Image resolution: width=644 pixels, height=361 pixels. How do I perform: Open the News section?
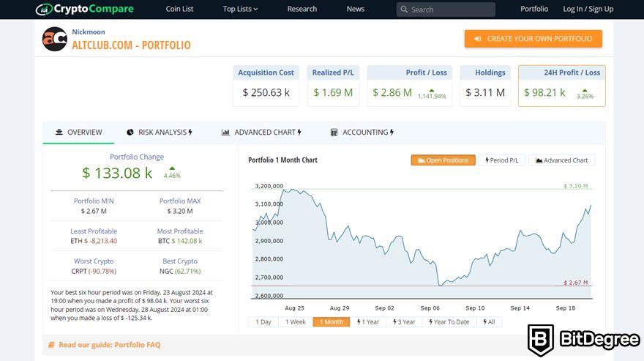tap(355, 9)
